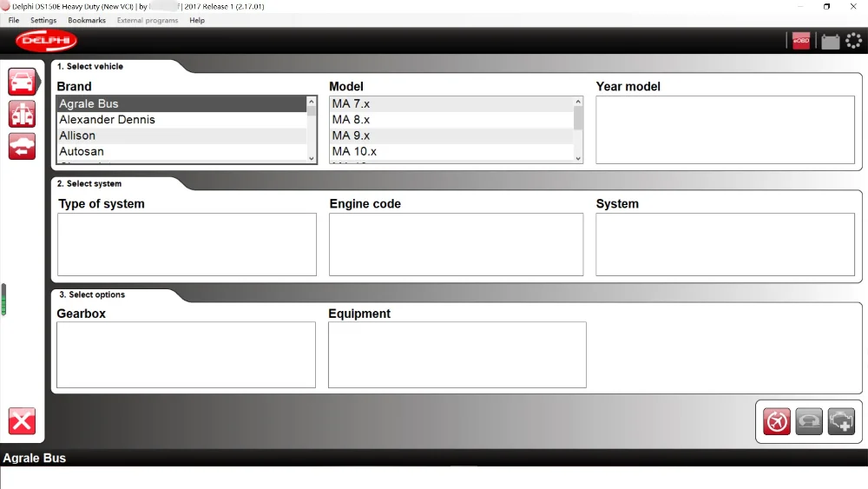Click the grey car scan icon
The image size is (868, 489).
(x=809, y=421)
